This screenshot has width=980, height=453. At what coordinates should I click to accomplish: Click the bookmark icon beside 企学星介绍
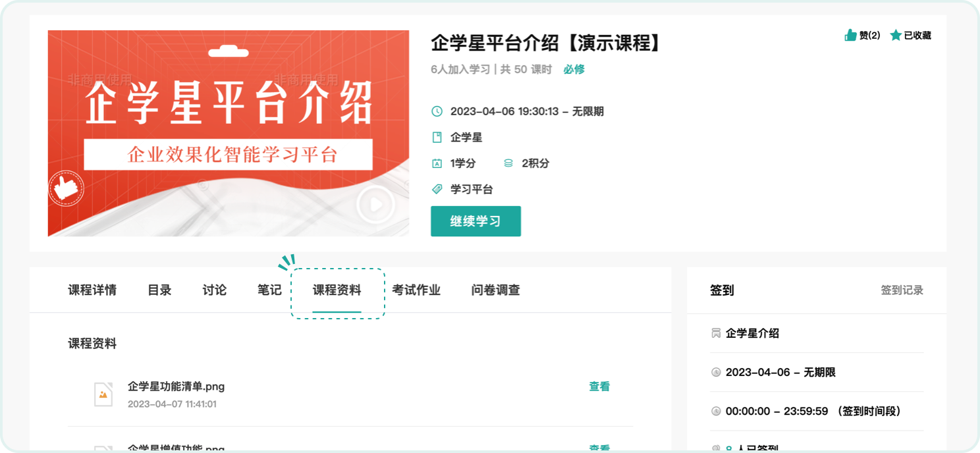(x=716, y=333)
